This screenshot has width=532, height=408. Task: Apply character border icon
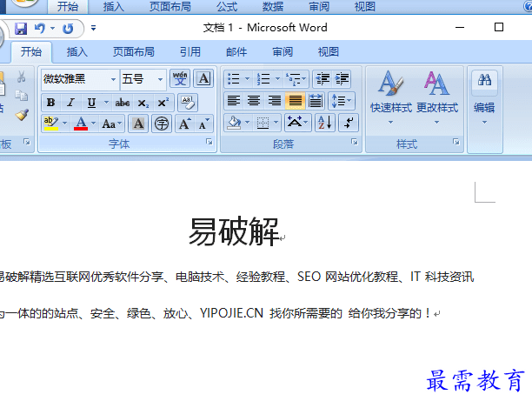[203, 79]
